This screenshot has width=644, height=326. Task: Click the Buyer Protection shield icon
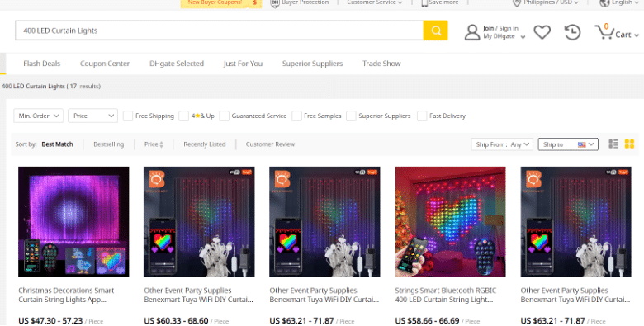pos(275,2)
